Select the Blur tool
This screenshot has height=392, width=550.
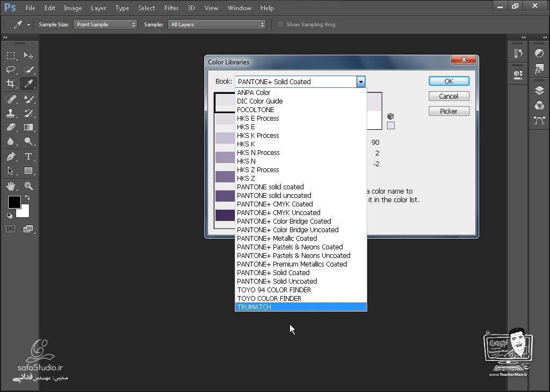pos(11,141)
